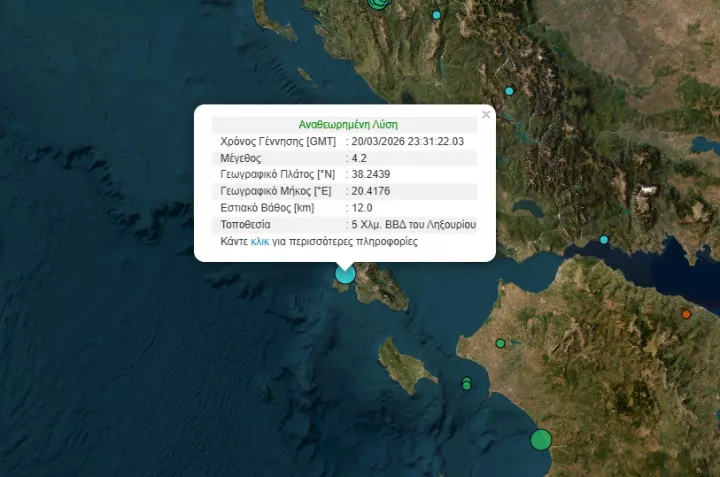Viewport: 720px width, 477px height.
Task: Select the large green earthquake marker on southern coast
Action: click(x=541, y=439)
